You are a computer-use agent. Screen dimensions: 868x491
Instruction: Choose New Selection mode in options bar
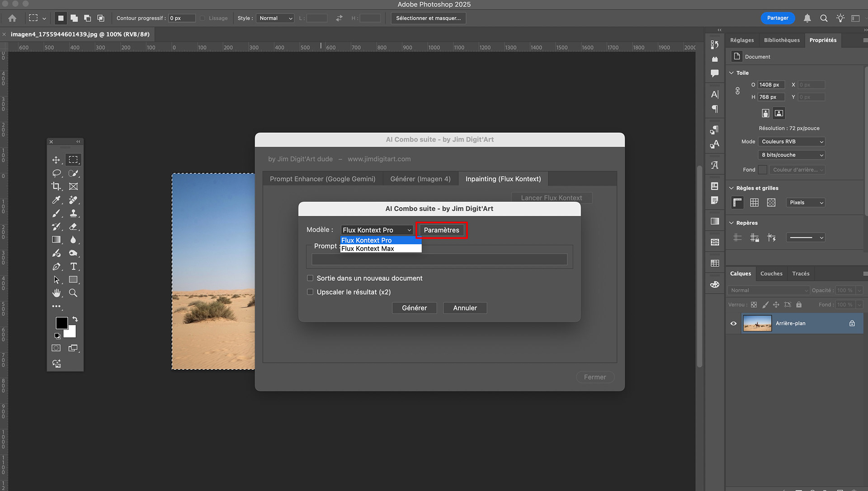click(x=61, y=18)
